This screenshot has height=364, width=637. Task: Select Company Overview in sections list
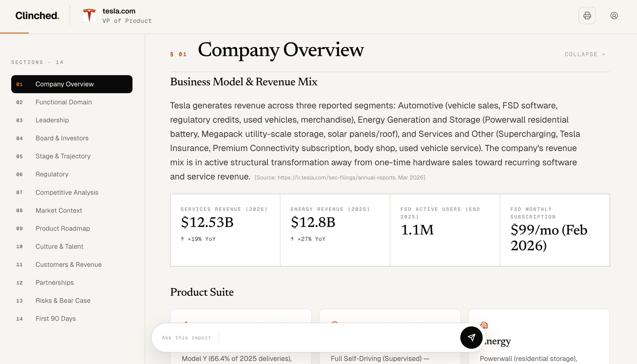coord(72,84)
